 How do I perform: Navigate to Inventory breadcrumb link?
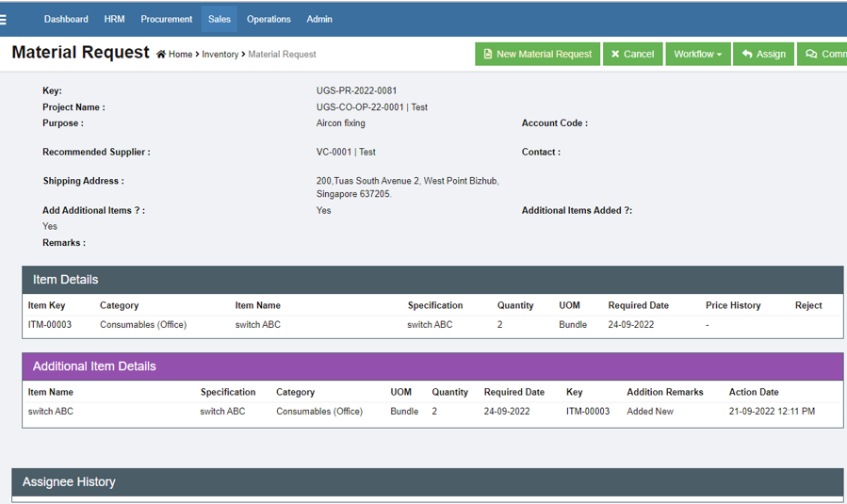(x=220, y=55)
